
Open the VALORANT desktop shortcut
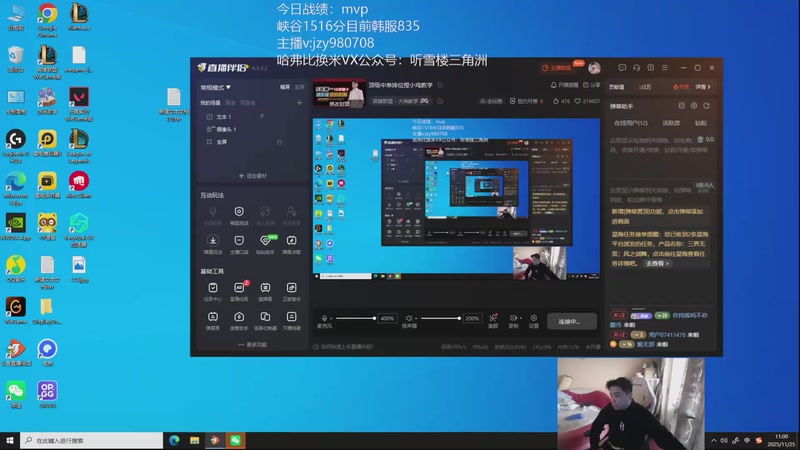(79, 104)
